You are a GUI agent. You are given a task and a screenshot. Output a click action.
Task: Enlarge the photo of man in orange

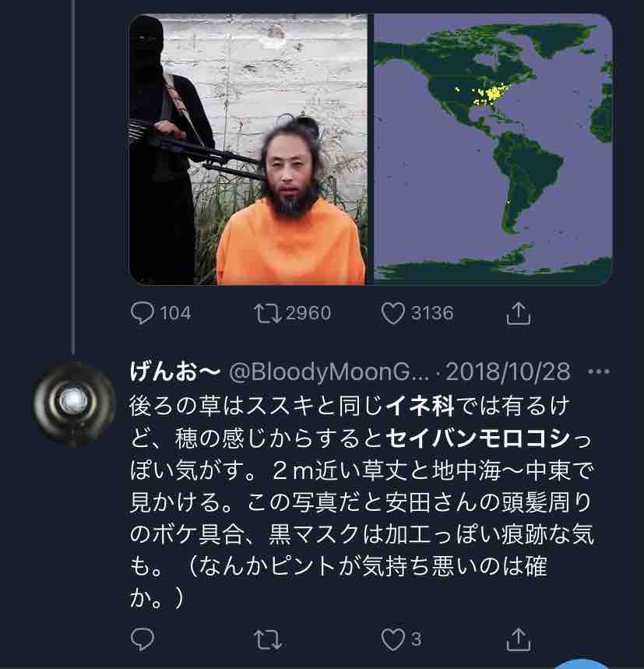[248, 149]
